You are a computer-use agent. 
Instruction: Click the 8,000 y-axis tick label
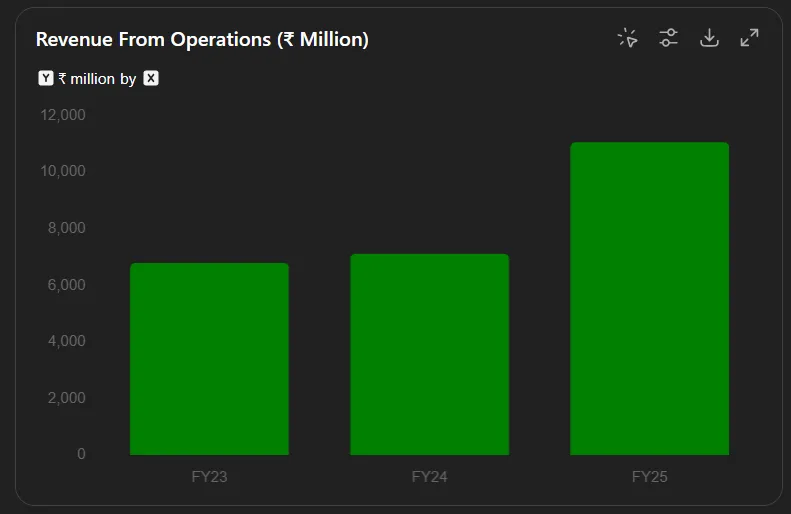coord(67,228)
